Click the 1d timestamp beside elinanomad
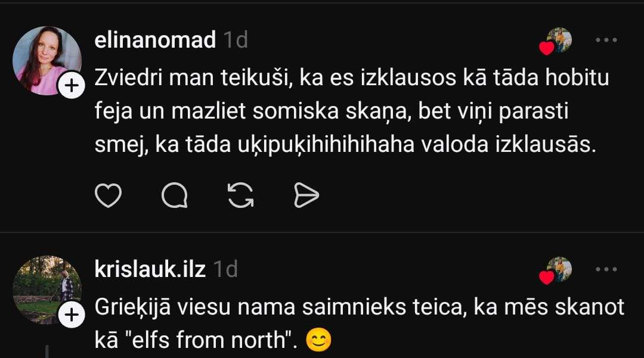 (x=236, y=41)
